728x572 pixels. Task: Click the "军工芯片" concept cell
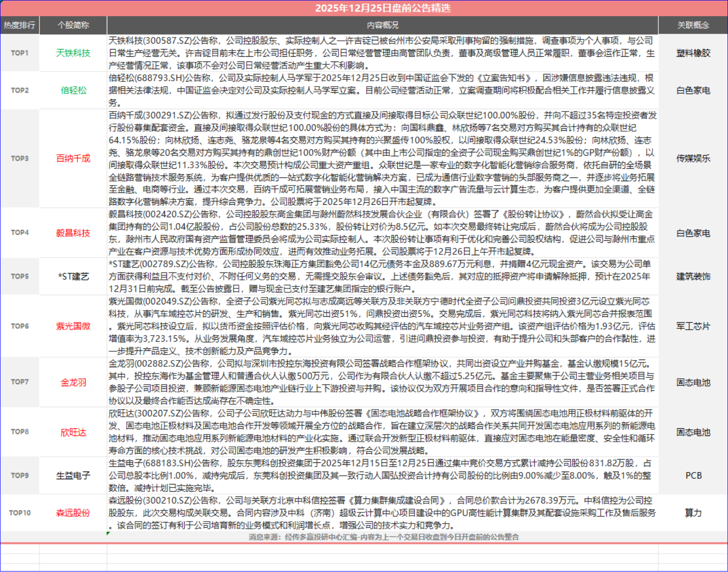click(x=693, y=326)
